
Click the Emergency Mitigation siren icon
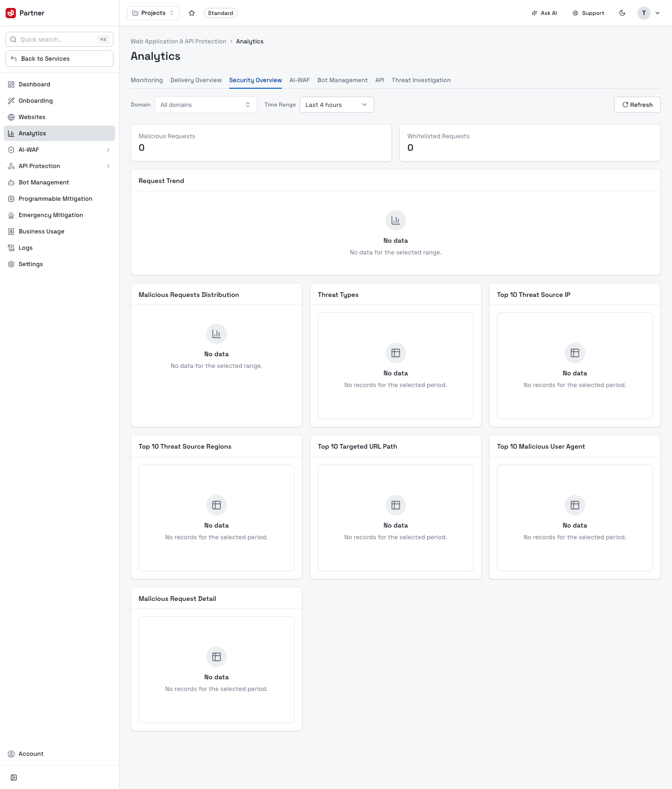11,215
